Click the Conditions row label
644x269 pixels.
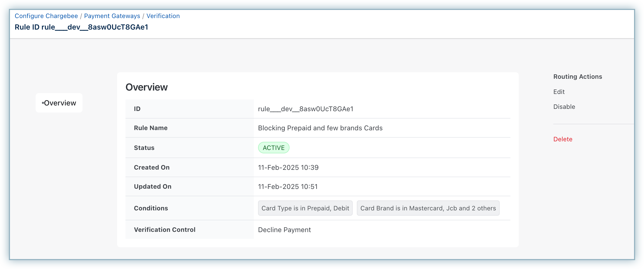tap(151, 208)
